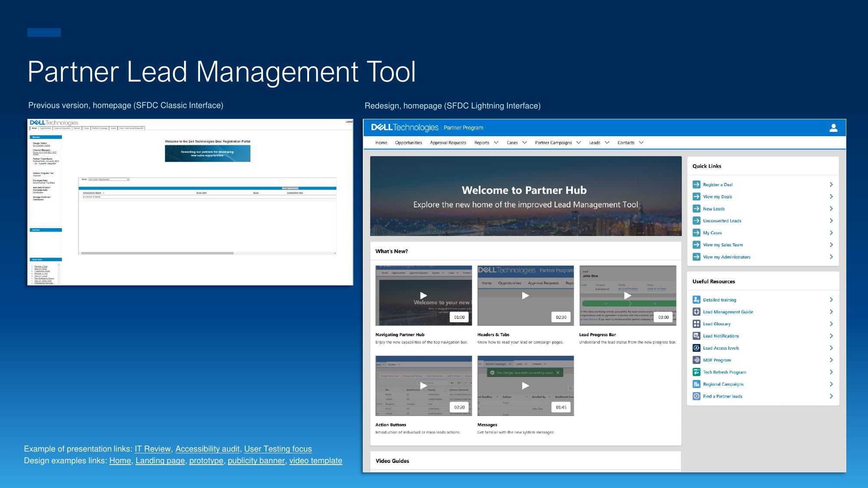The width and height of the screenshot is (868, 488).
Task: Click the Regional Campaigns link text
Action: click(723, 384)
